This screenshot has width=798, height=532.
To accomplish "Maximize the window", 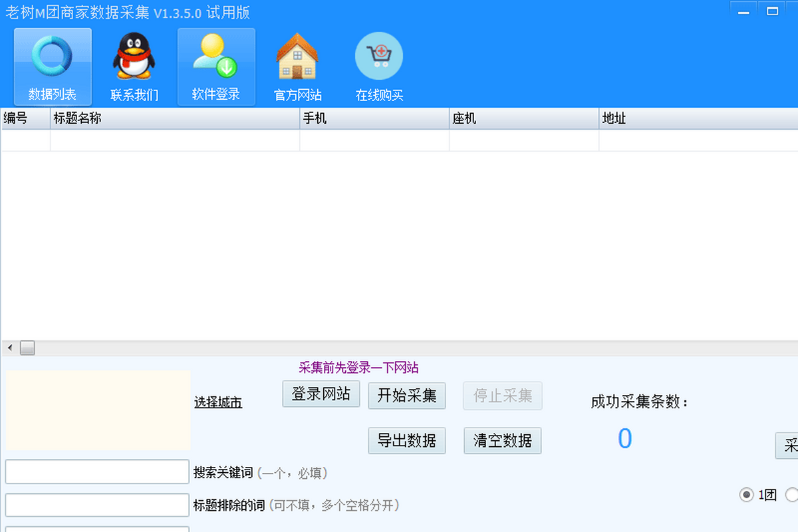I will pyautogui.click(x=772, y=10).
